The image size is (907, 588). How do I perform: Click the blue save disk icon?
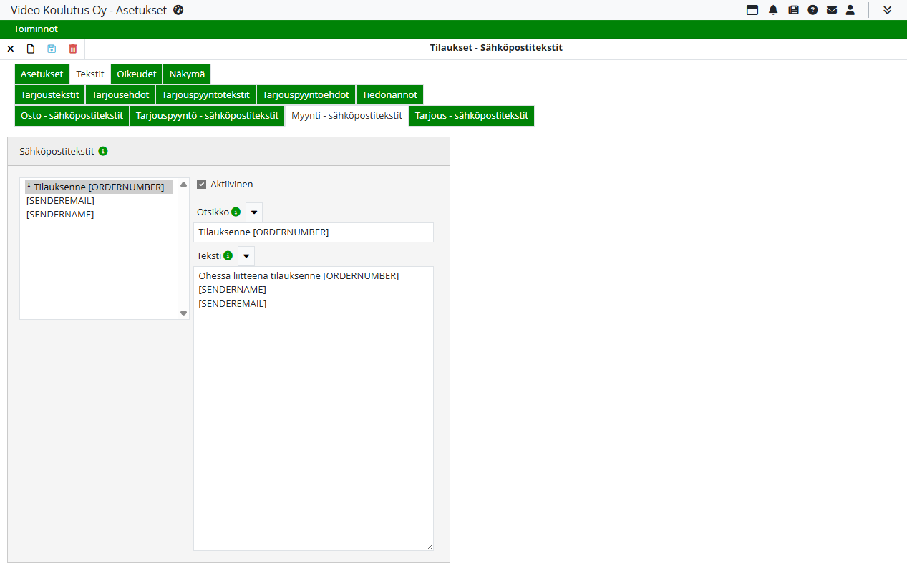[52, 49]
